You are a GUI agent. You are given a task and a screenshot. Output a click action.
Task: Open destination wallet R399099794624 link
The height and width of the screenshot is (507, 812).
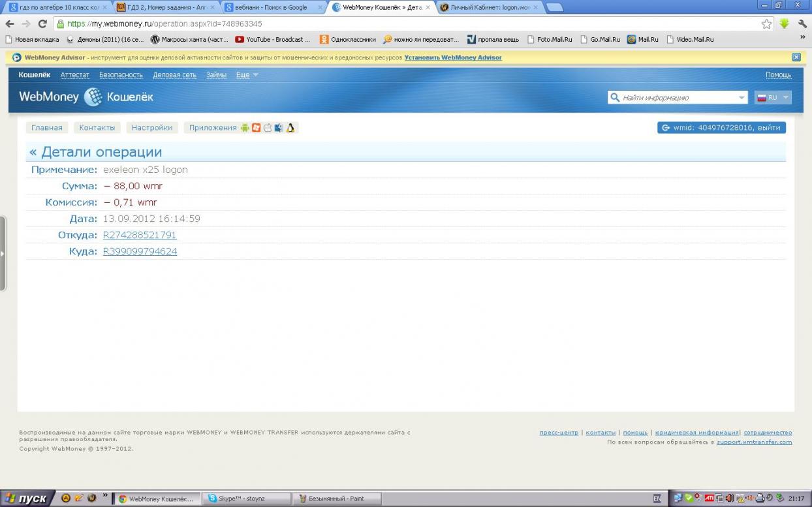[140, 251]
